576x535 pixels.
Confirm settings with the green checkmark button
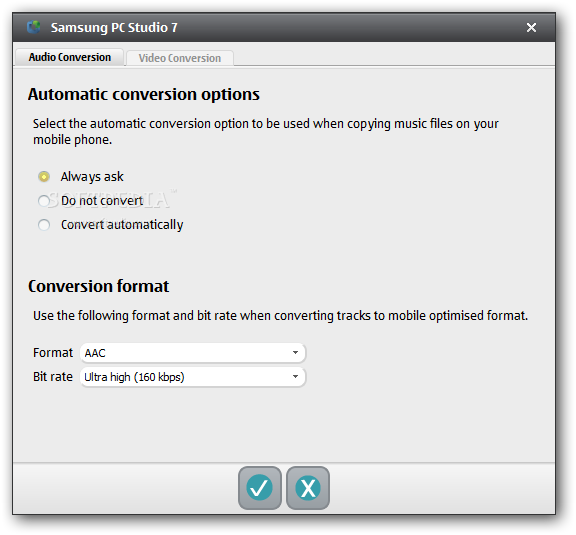click(260, 488)
